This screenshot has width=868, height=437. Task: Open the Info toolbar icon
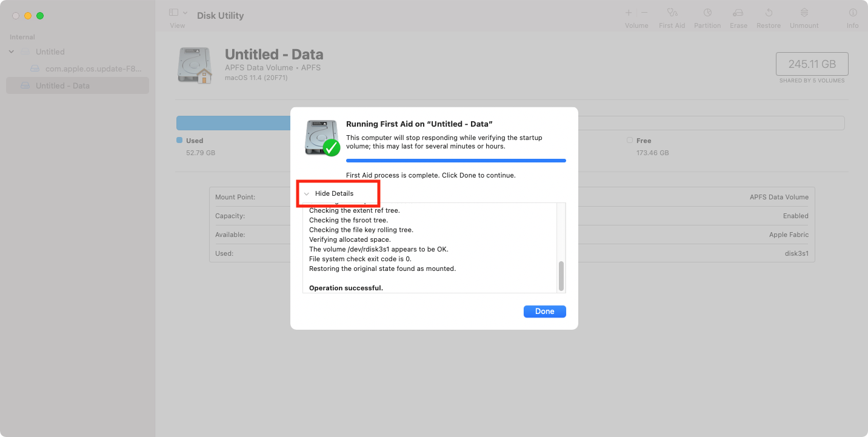click(x=853, y=13)
